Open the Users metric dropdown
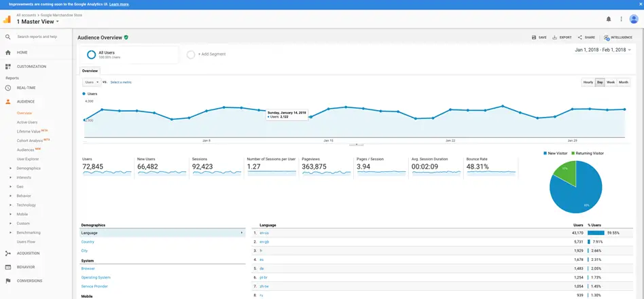644x299 pixels. click(92, 82)
